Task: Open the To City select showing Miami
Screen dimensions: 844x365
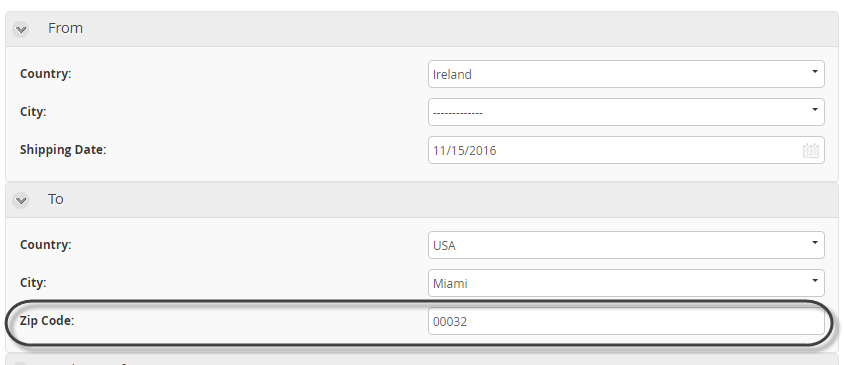Action: pyautogui.click(x=626, y=283)
